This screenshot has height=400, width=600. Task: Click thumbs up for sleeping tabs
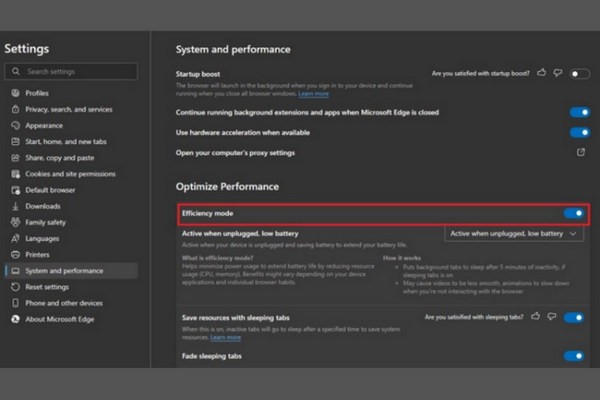[x=536, y=317]
